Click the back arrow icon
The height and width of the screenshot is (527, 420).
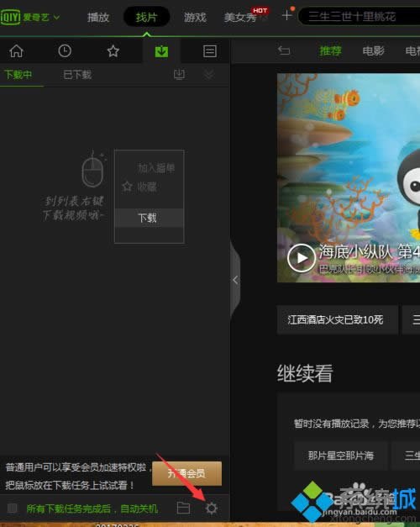click(x=284, y=50)
